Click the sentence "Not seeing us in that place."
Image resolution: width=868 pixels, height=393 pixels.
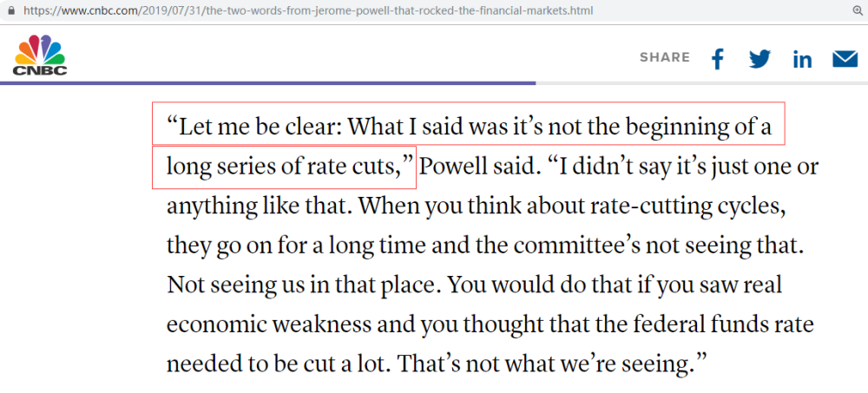303,286
